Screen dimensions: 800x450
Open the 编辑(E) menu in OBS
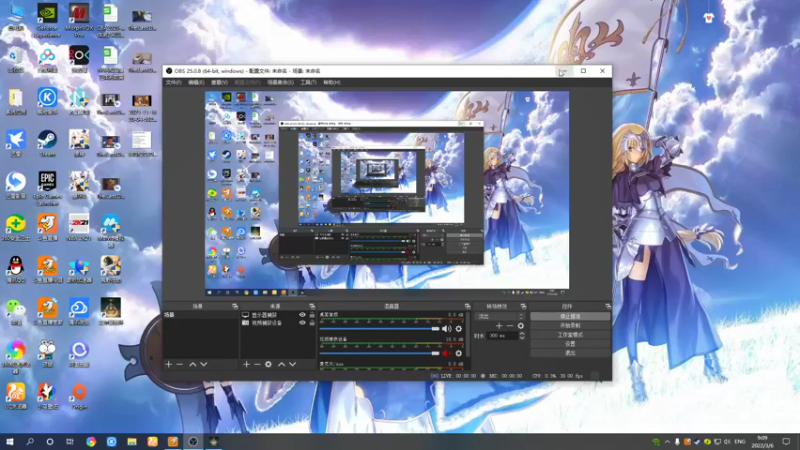(196, 82)
